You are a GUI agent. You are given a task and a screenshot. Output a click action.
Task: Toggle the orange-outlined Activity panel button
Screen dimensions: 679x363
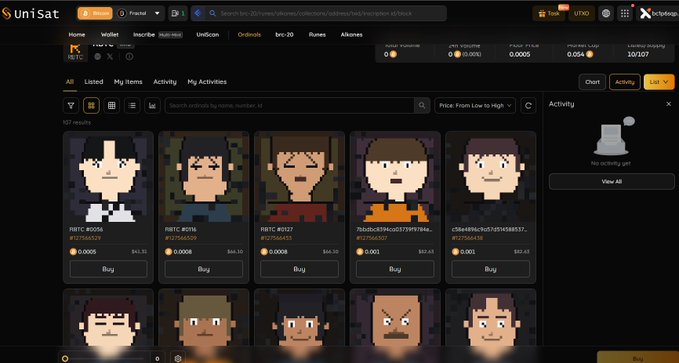point(625,82)
